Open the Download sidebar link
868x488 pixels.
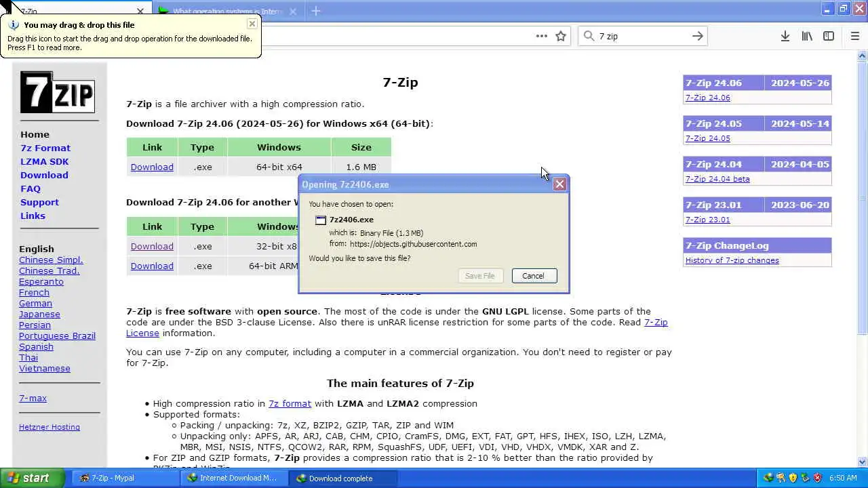(44, 175)
